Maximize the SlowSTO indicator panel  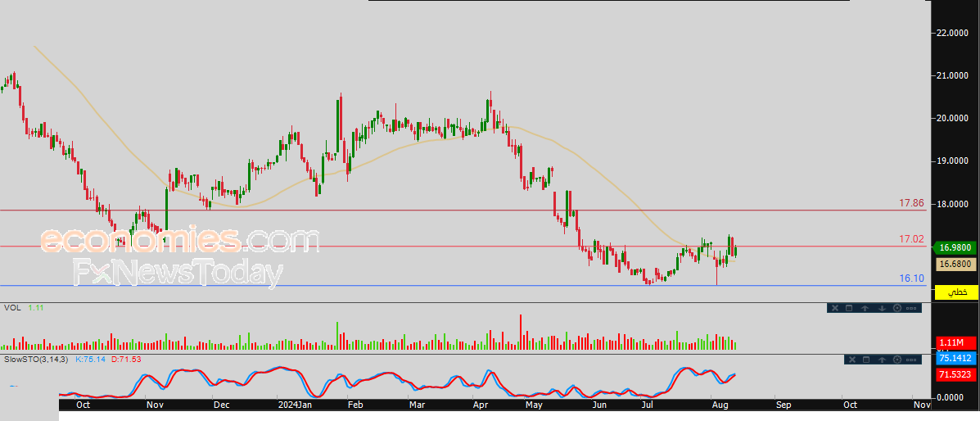tap(866, 359)
